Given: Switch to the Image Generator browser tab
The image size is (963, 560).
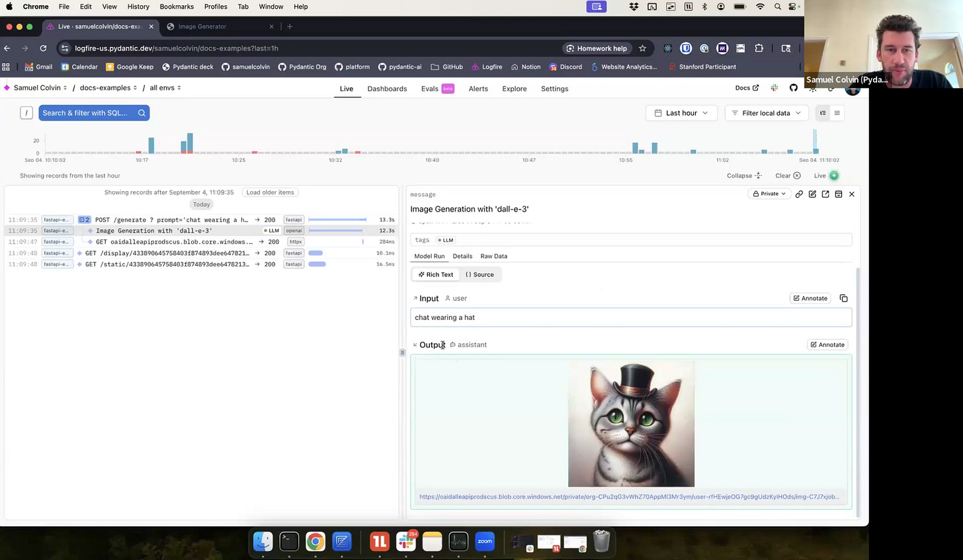Looking at the screenshot, I should pyautogui.click(x=220, y=26).
